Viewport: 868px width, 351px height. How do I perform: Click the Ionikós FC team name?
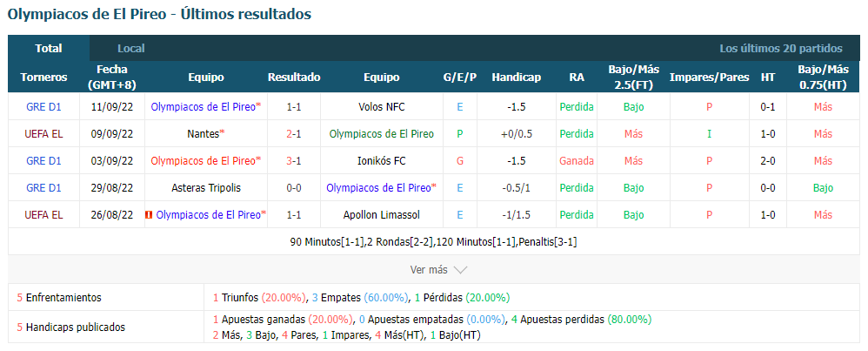point(382,161)
